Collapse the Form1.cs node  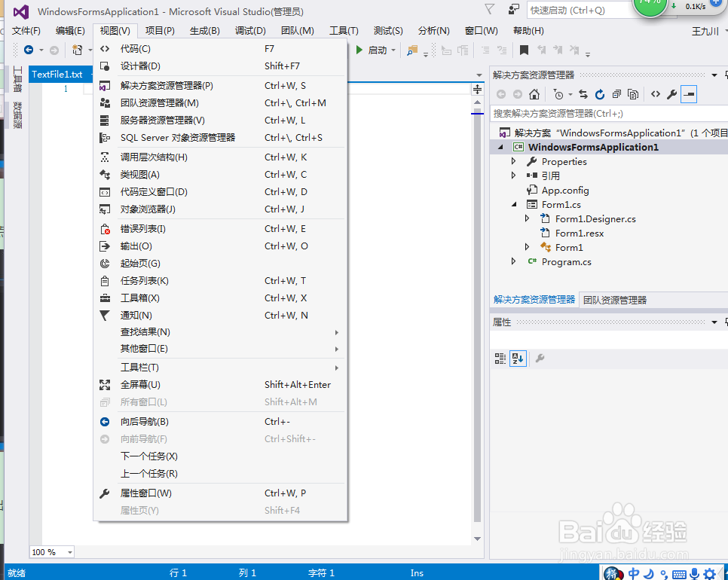(x=514, y=204)
